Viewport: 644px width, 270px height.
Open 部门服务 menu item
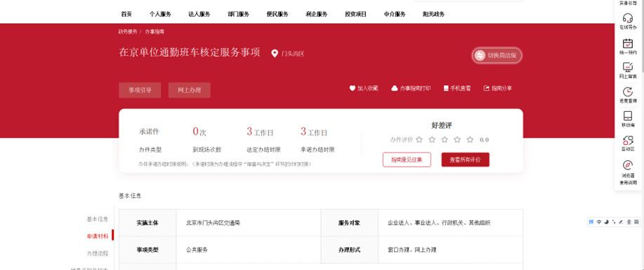tap(239, 14)
